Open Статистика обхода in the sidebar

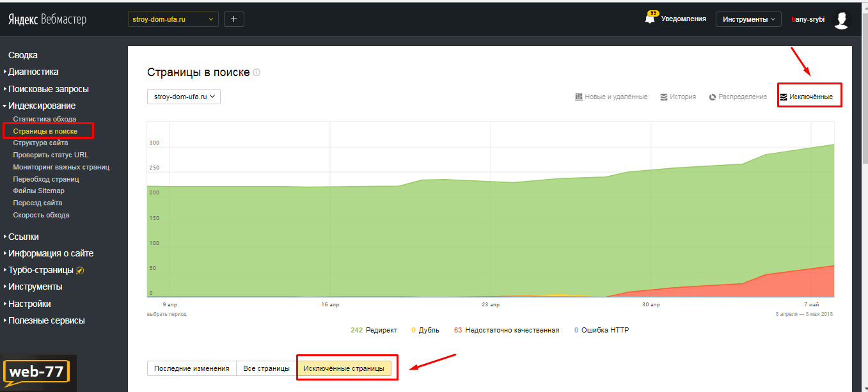coord(45,119)
